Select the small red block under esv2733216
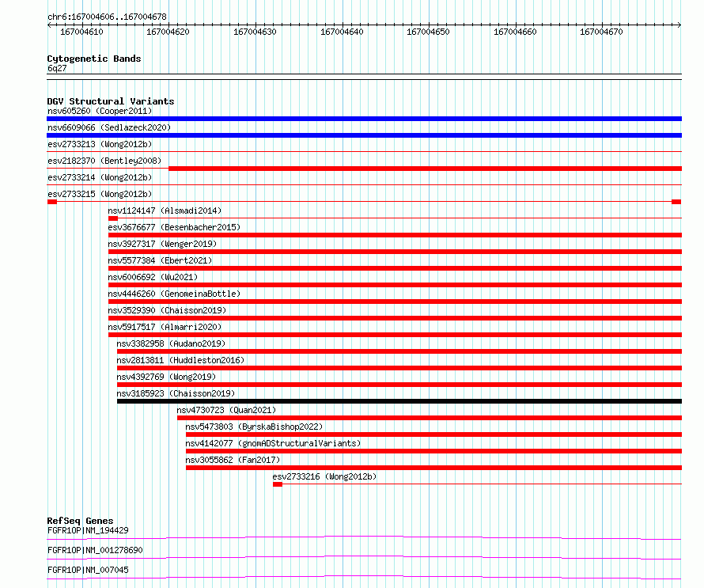 click(x=278, y=484)
